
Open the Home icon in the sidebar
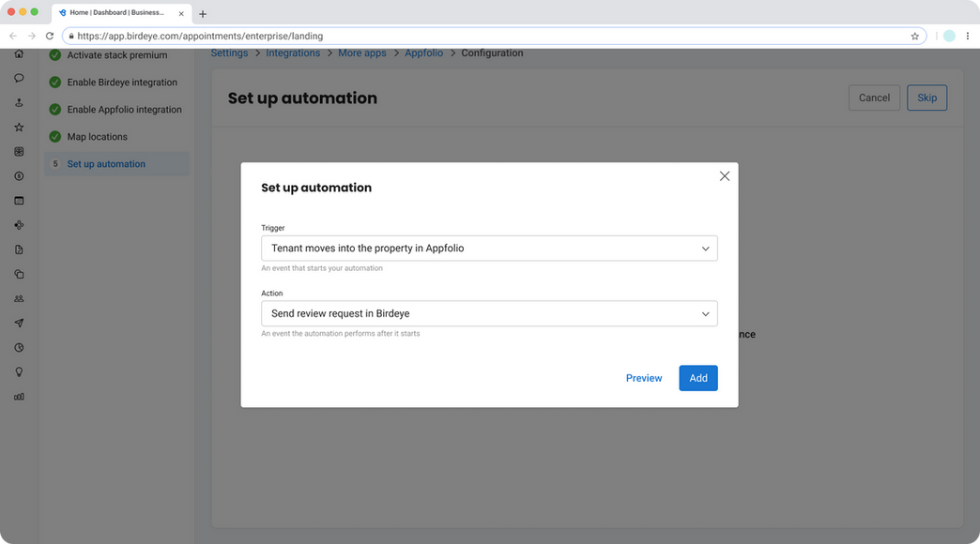[19, 53]
